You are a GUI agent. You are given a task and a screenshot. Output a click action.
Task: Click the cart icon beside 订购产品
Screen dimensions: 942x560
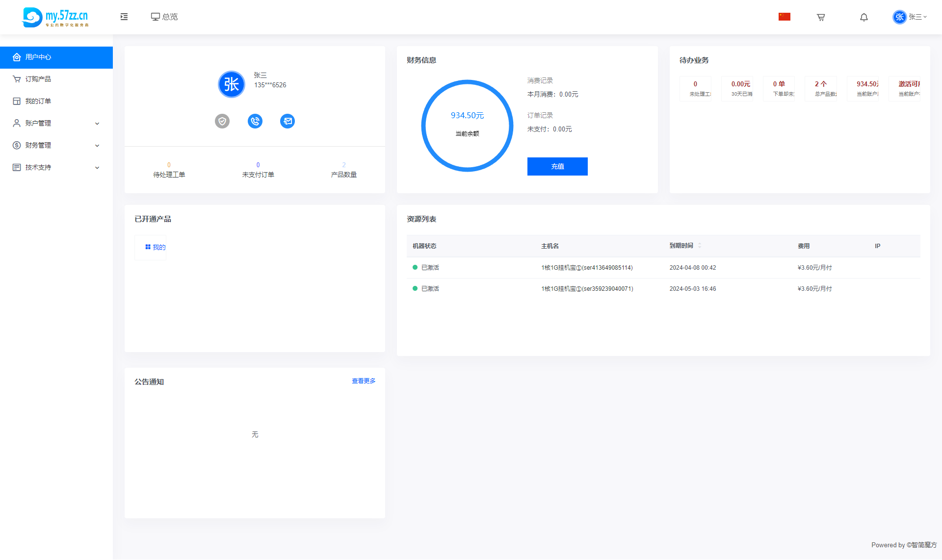[17, 79]
